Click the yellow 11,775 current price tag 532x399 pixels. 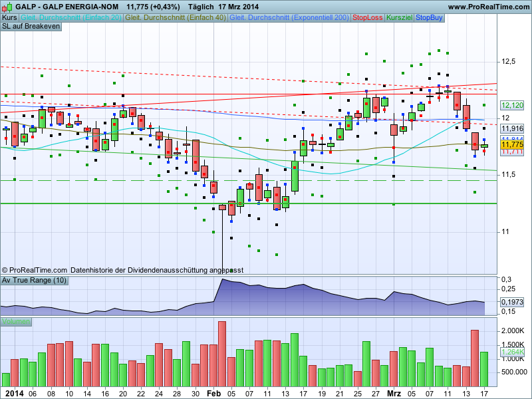(x=512, y=145)
